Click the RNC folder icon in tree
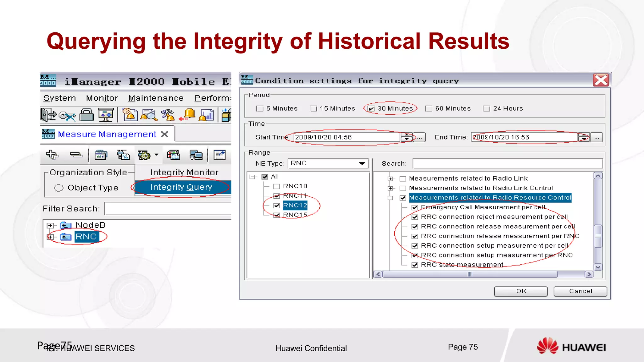 click(x=65, y=237)
